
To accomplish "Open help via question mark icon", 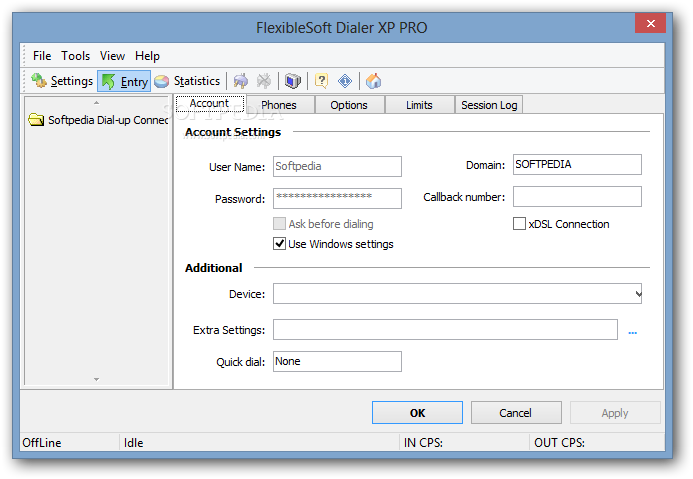I will (321, 81).
